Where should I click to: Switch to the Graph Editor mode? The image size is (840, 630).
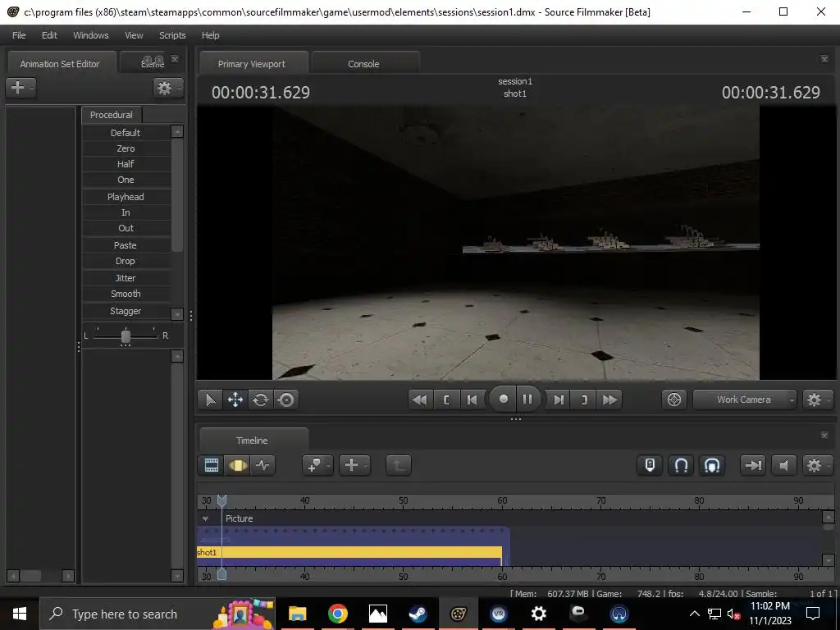262,465
